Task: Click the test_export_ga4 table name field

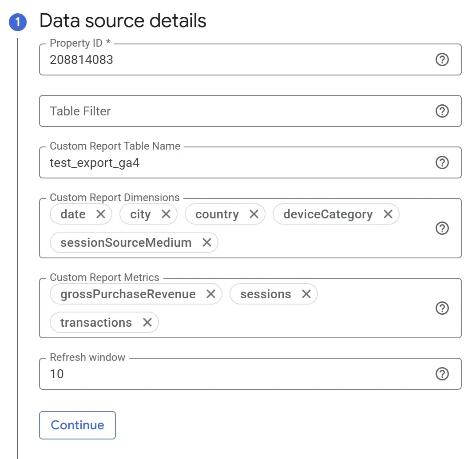Action: coord(235,163)
